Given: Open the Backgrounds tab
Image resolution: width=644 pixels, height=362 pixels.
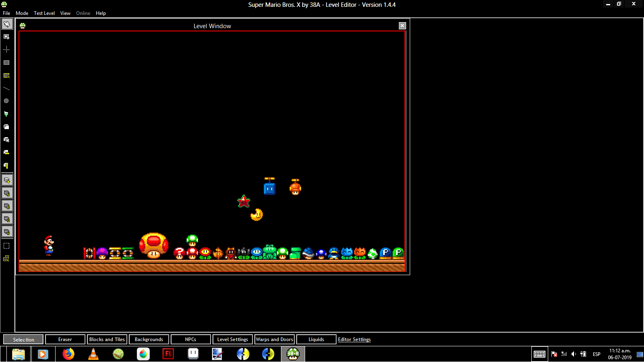Looking at the screenshot, I should (x=149, y=339).
